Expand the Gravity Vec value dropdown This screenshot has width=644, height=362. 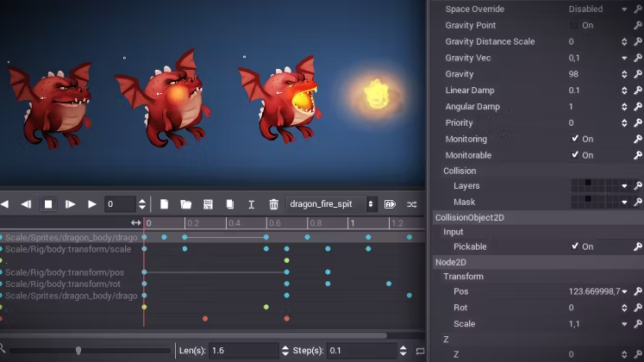click(x=624, y=58)
